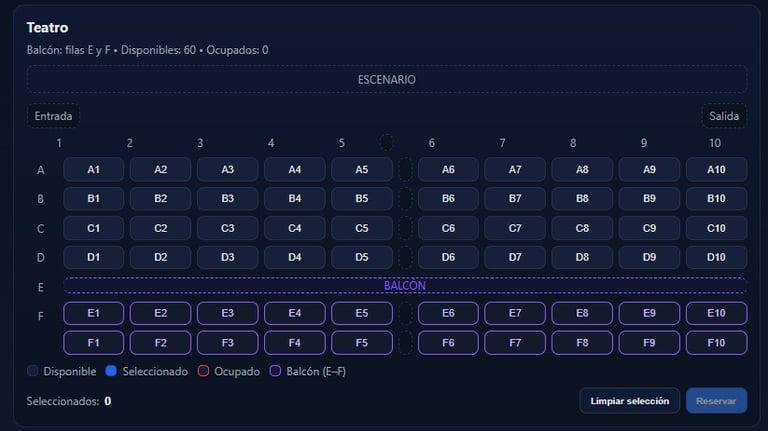Viewport: 768px width, 431px height.
Task: Select seat B8 in row B
Action: coord(582,199)
